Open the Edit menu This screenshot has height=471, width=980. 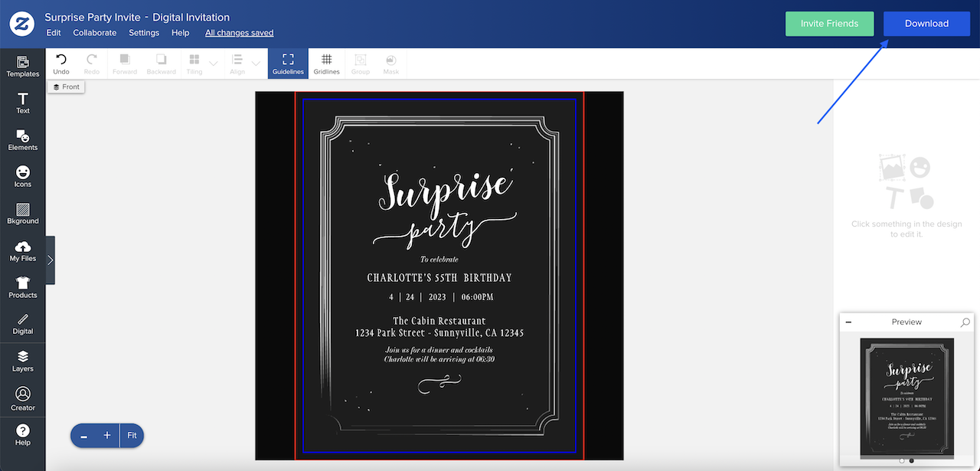click(53, 32)
